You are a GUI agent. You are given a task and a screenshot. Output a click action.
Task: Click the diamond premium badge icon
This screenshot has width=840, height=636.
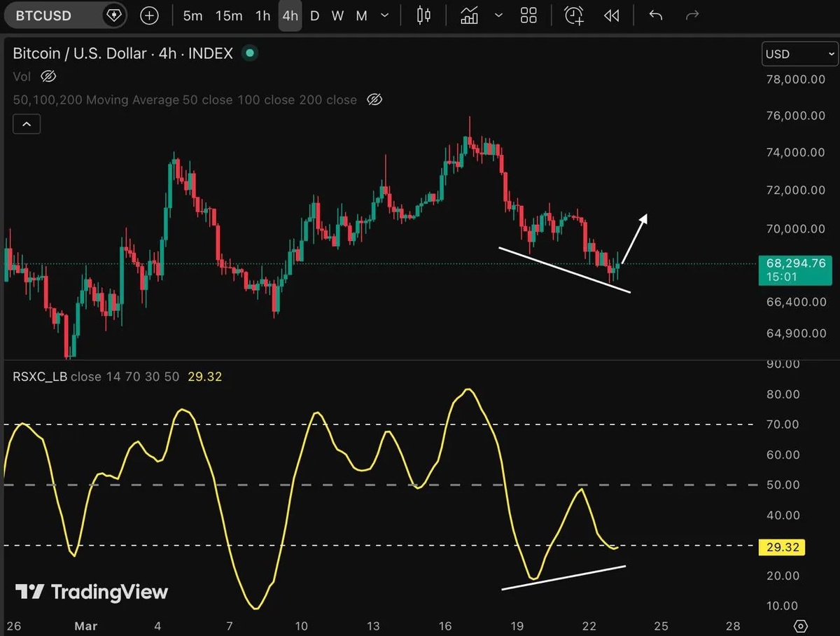pyautogui.click(x=113, y=15)
